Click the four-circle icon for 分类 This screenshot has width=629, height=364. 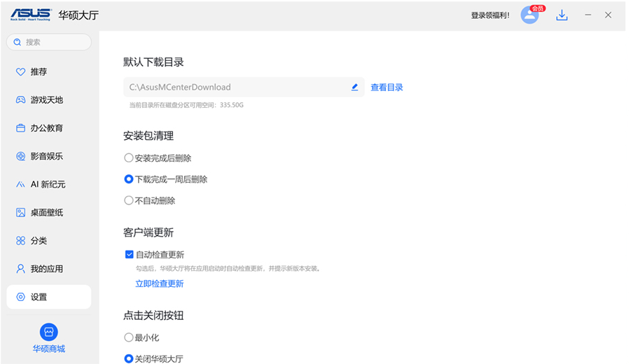click(20, 241)
